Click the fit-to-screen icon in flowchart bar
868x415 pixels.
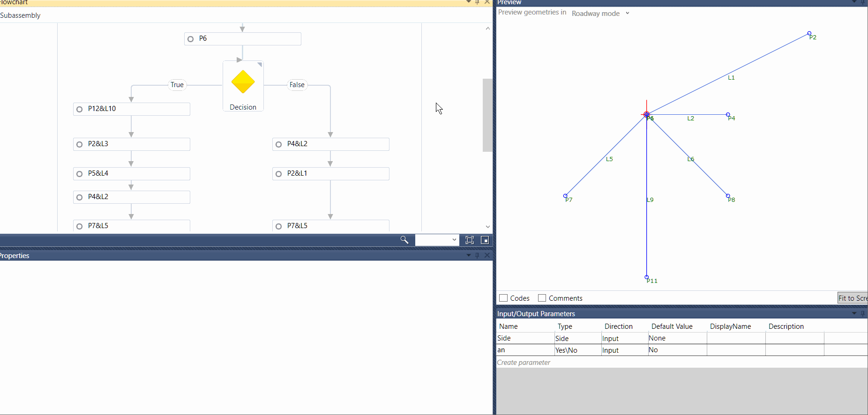pos(470,240)
